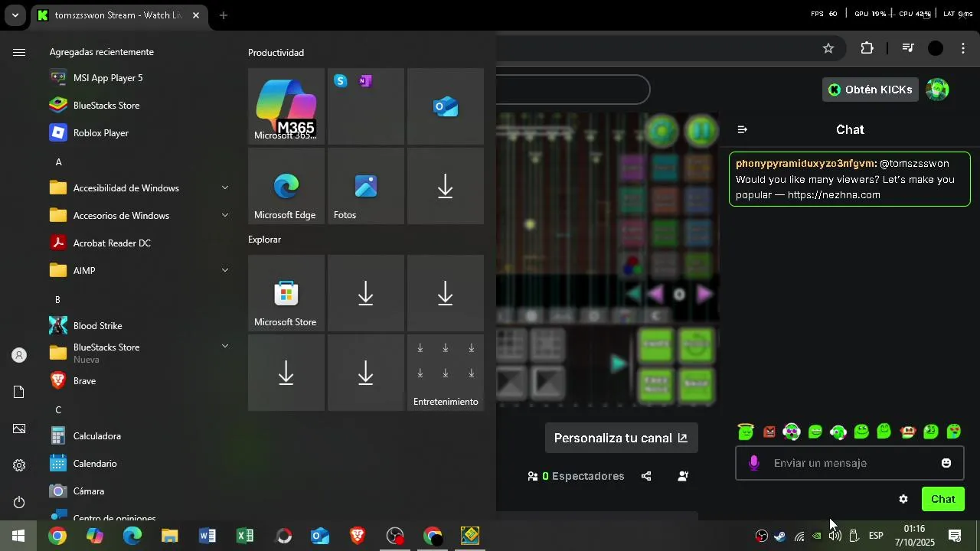Click Personaliza tu canal button

(621, 439)
